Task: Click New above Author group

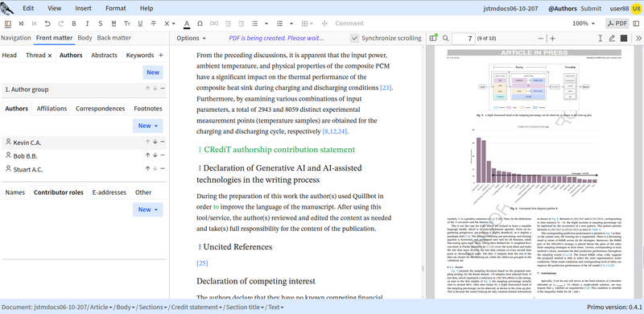Action: coord(153,72)
